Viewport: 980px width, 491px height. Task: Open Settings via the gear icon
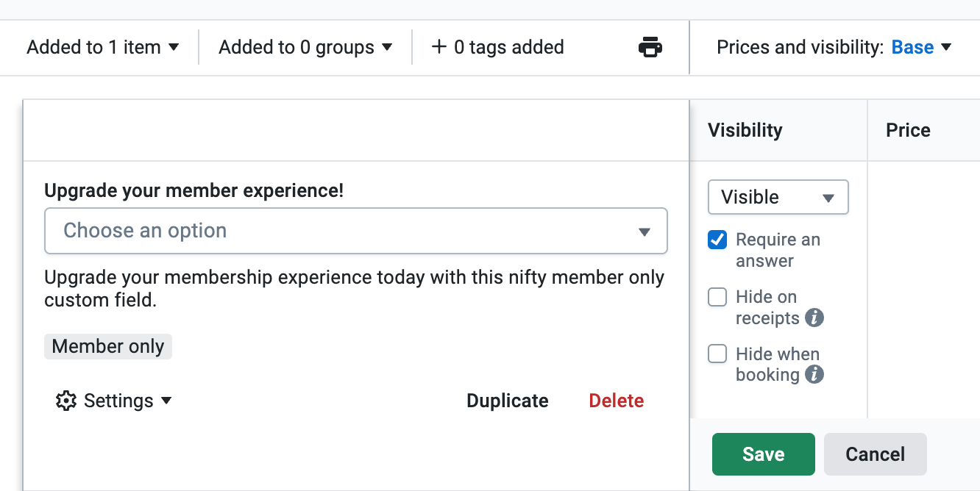coord(66,401)
